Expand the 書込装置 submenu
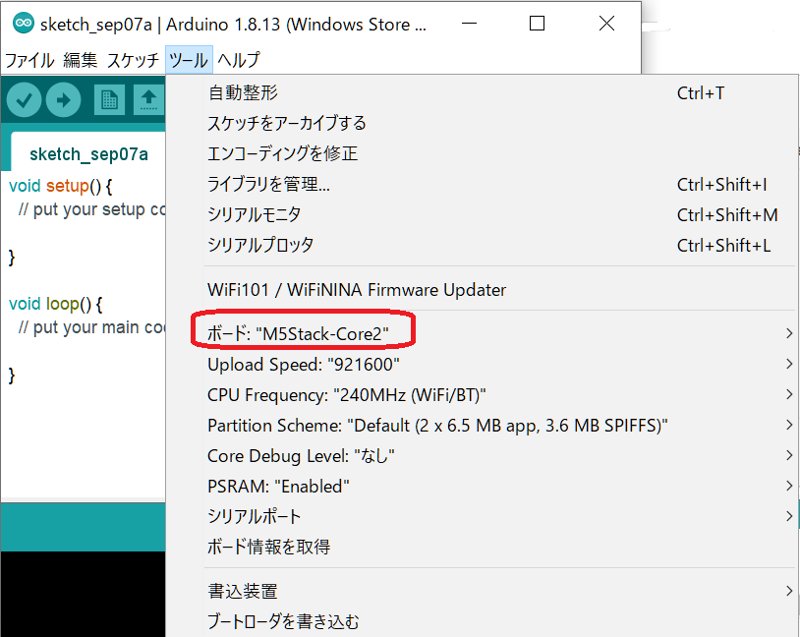800x637 pixels. (482, 591)
